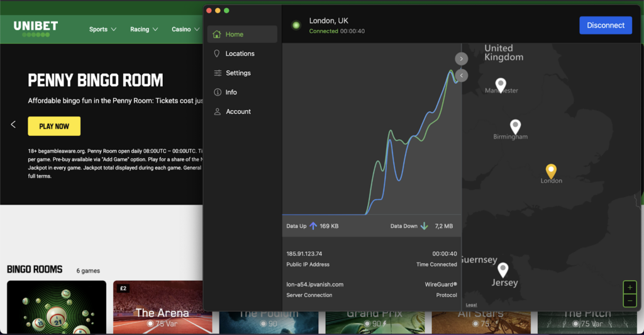This screenshot has height=335, width=644.
Task: Click the WireGuard protocol text
Action: tap(441, 285)
